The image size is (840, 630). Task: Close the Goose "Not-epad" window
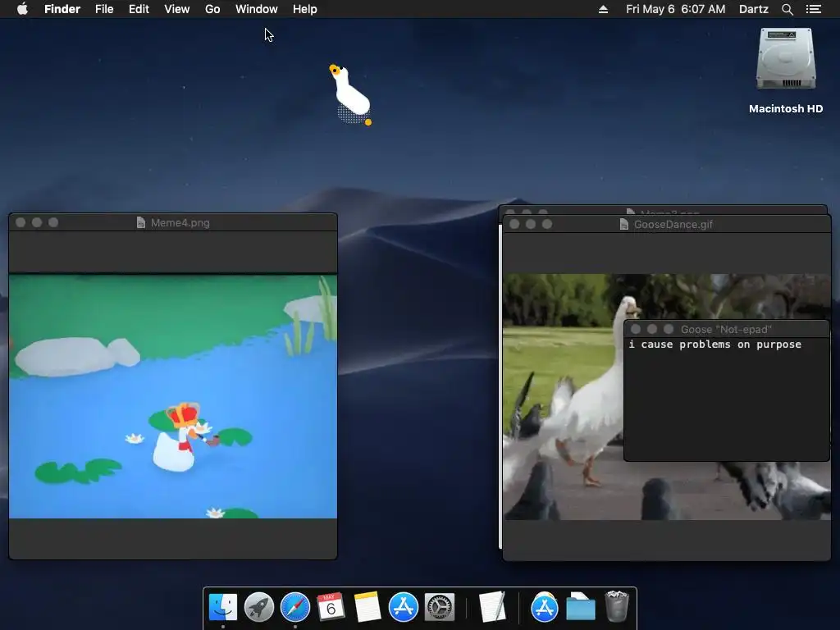point(636,329)
